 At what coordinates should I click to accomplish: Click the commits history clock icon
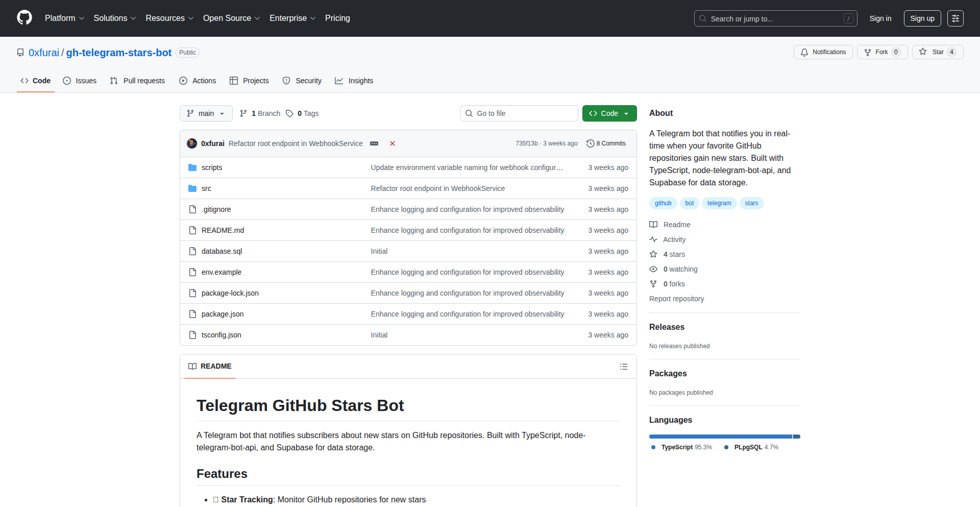(591, 143)
